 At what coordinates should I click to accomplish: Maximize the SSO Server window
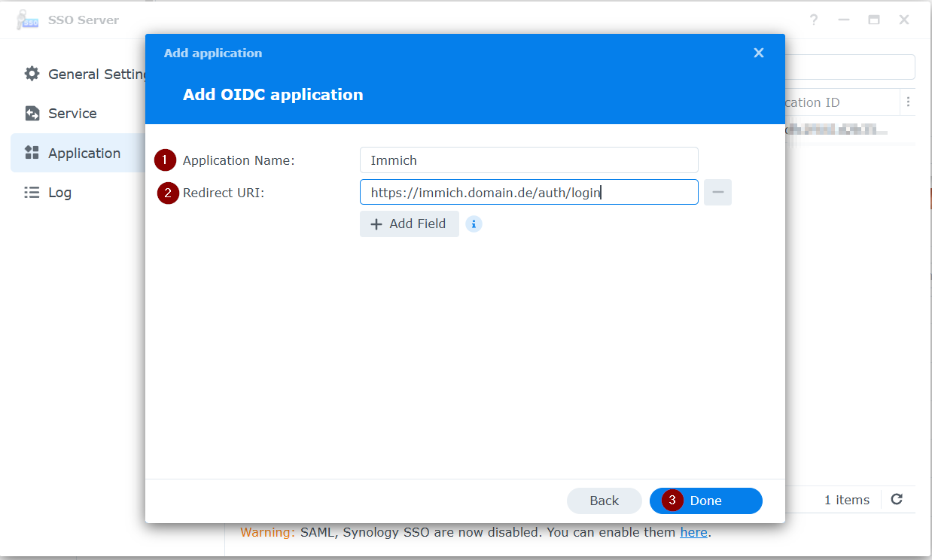tap(874, 20)
